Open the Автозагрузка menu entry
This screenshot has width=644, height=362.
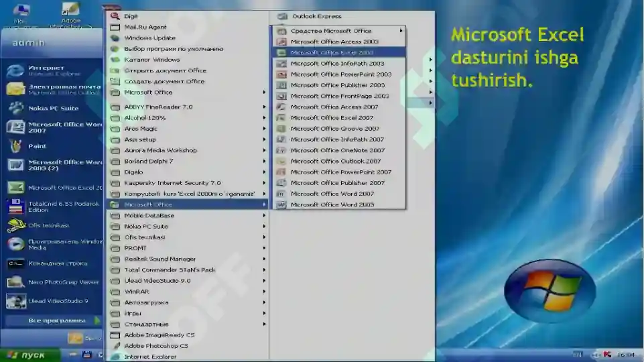[188, 302]
